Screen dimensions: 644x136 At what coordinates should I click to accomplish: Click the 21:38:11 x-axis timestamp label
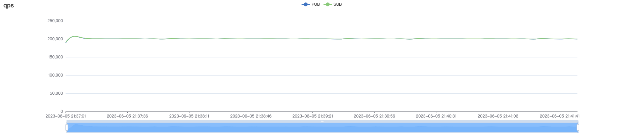coord(189,116)
